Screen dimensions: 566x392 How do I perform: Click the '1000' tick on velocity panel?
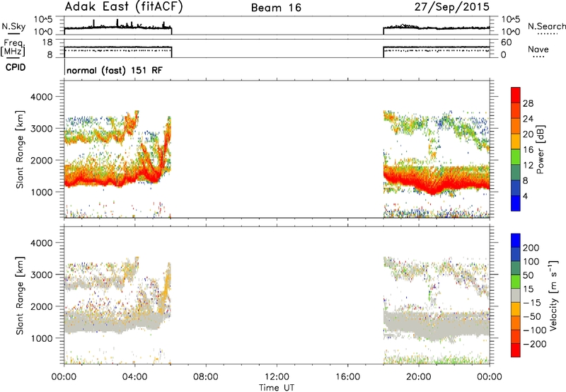click(x=41, y=338)
